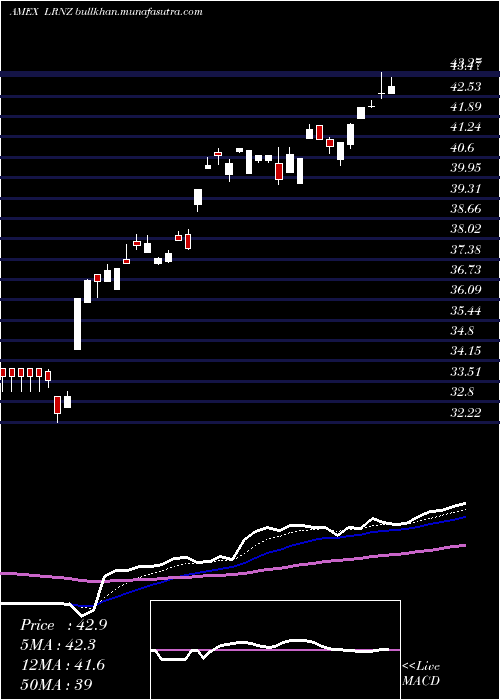Select the 40.6 price axis label
The width and height of the screenshot is (500, 700).
[462, 148]
